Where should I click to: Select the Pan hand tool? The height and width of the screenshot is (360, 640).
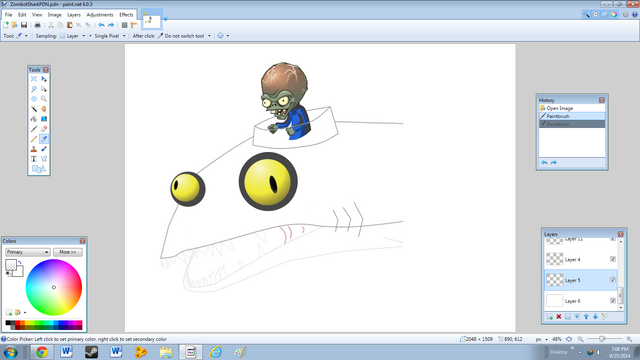click(x=44, y=109)
